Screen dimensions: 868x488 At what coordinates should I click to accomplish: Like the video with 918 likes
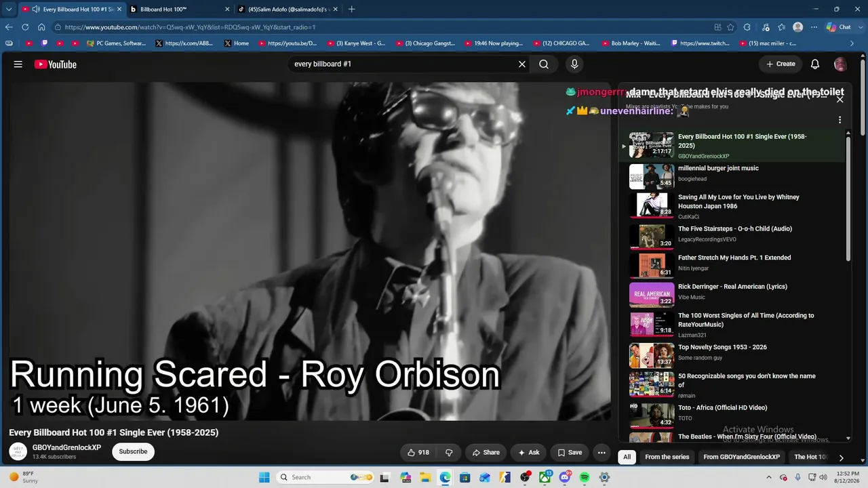coord(418,453)
